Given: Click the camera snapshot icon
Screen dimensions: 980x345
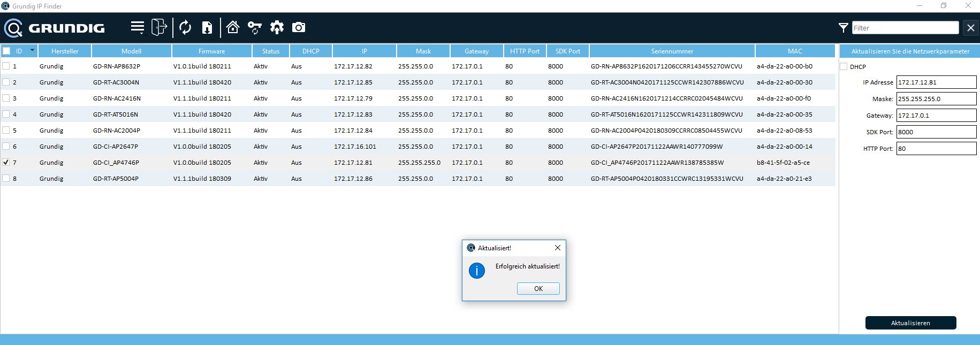Looking at the screenshot, I should [299, 27].
